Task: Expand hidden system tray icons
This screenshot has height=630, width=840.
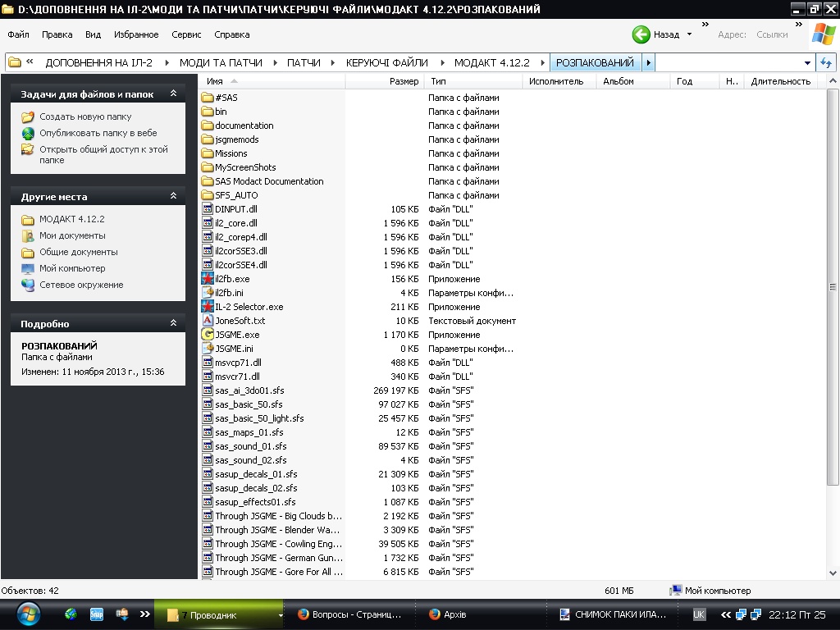Action: (x=725, y=614)
